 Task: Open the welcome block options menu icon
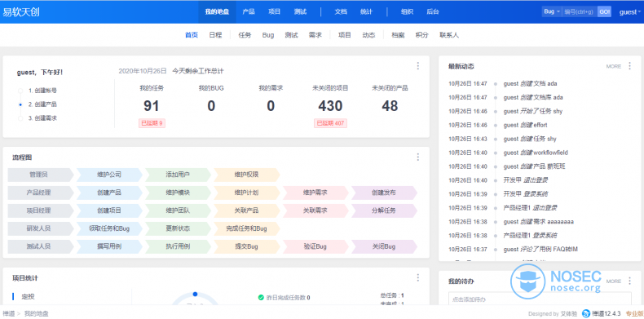tap(417, 66)
